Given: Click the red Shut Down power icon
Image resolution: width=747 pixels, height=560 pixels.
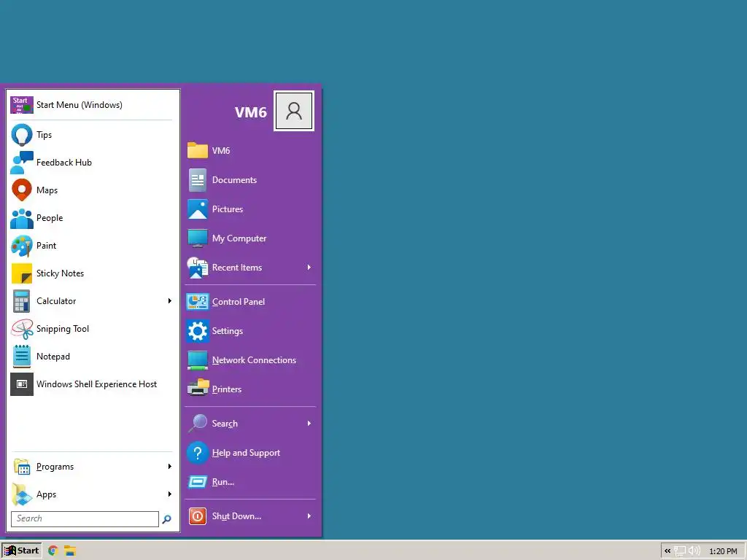Looking at the screenshot, I should tap(198, 516).
